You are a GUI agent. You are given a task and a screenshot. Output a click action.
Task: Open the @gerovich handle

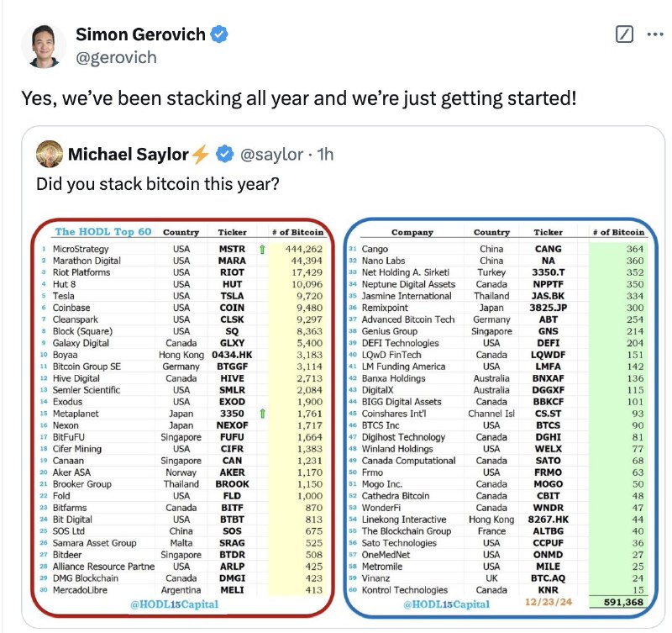click(x=116, y=57)
